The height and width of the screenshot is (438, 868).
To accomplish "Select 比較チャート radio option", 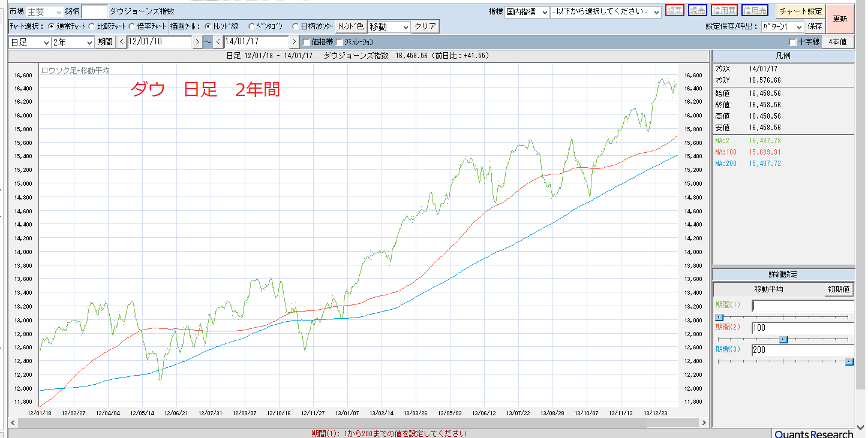I will tap(92, 26).
